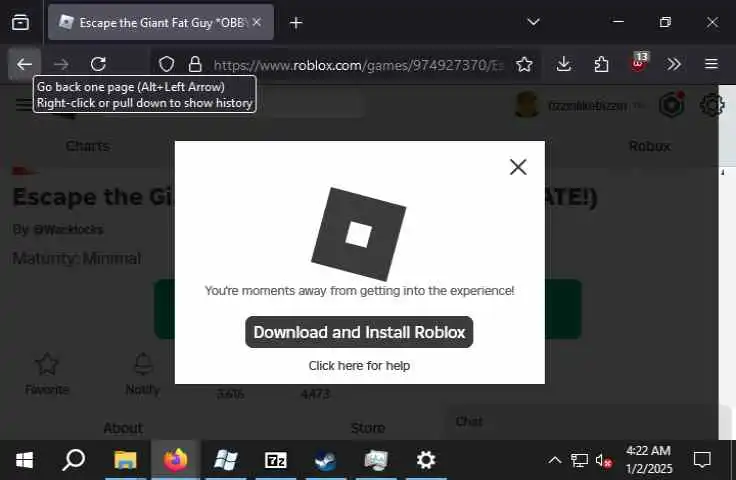Open Steam from the taskbar
Screen dimensions: 736x480
click(325, 460)
